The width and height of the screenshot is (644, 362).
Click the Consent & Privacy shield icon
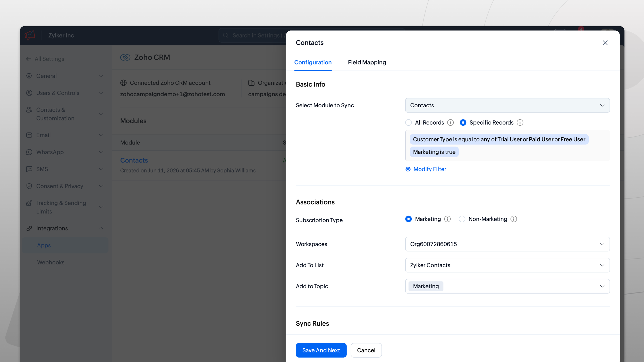pyautogui.click(x=29, y=186)
